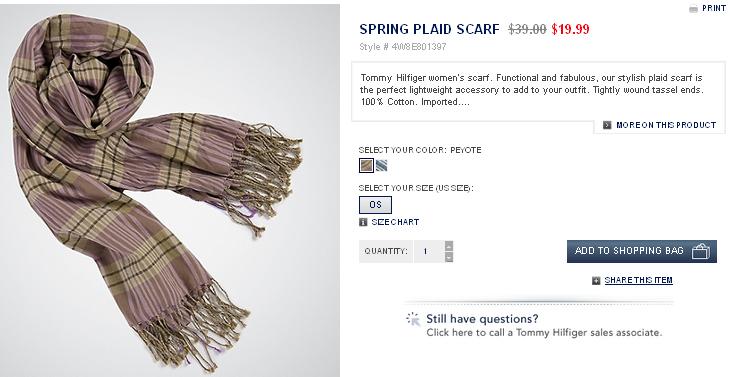Click the PRINT text link

[714, 8]
